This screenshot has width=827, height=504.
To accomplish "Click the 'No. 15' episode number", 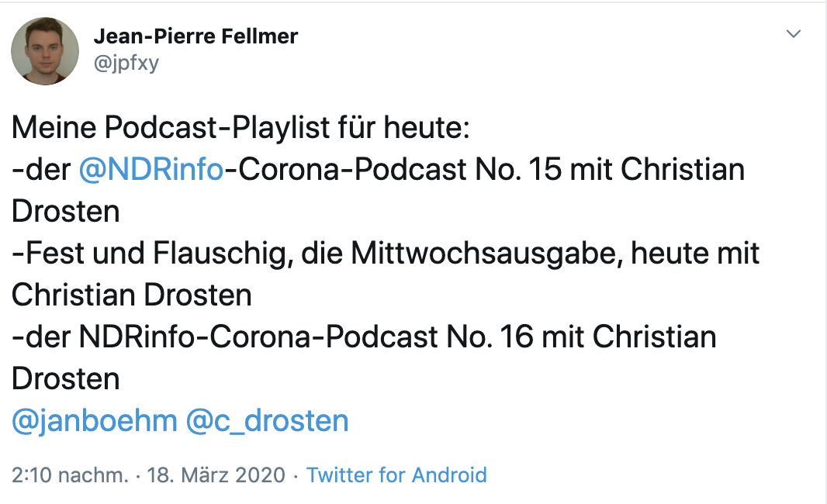I will click(x=514, y=170).
